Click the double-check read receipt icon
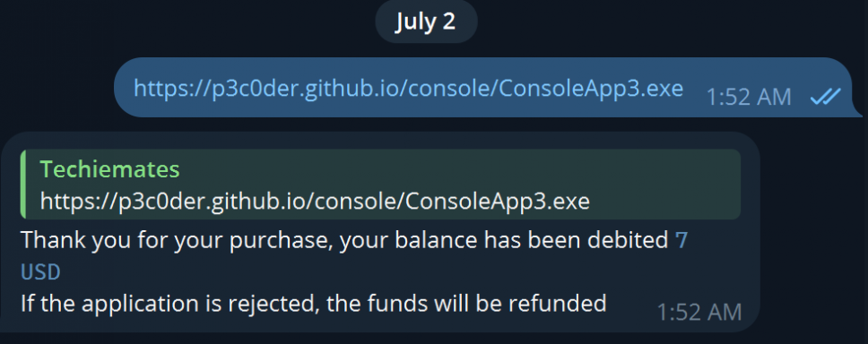The width and height of the screenshot is (868, 344). click(825, 97)
